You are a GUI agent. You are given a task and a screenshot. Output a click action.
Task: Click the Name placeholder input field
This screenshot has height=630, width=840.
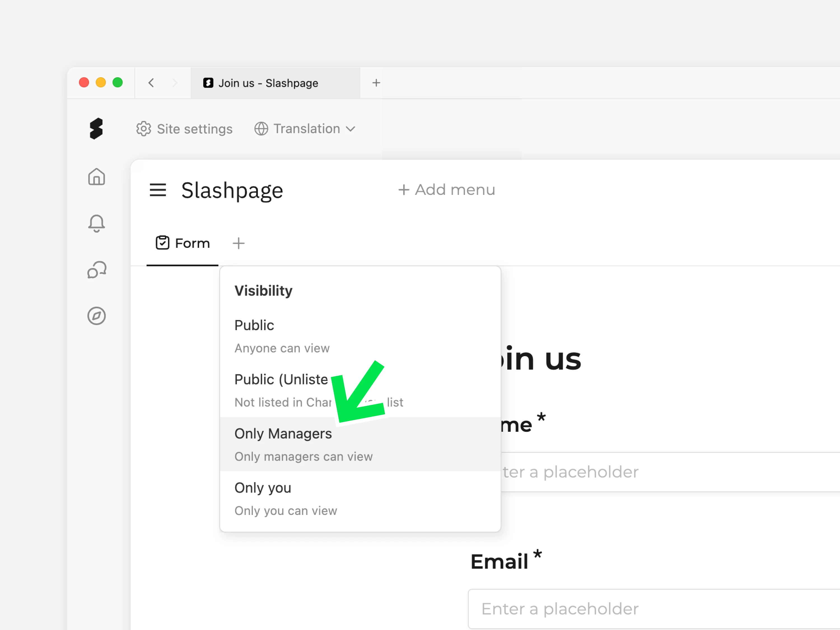point(670,472)
